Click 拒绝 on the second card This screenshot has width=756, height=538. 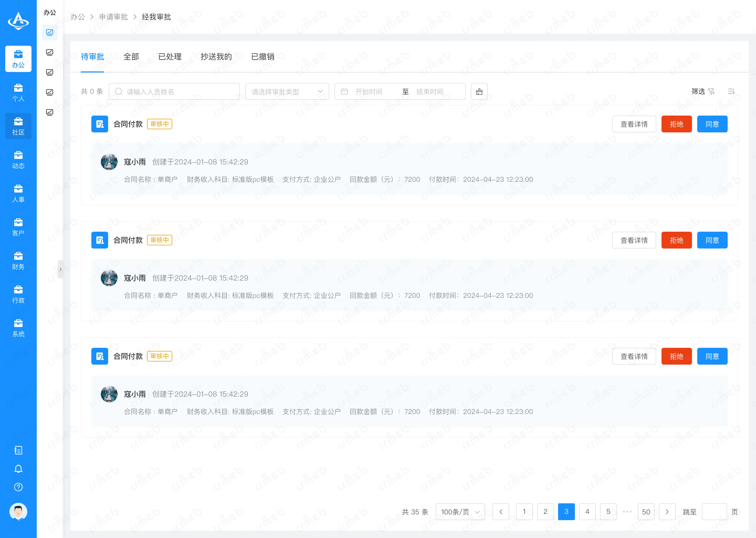click(676, 240)
